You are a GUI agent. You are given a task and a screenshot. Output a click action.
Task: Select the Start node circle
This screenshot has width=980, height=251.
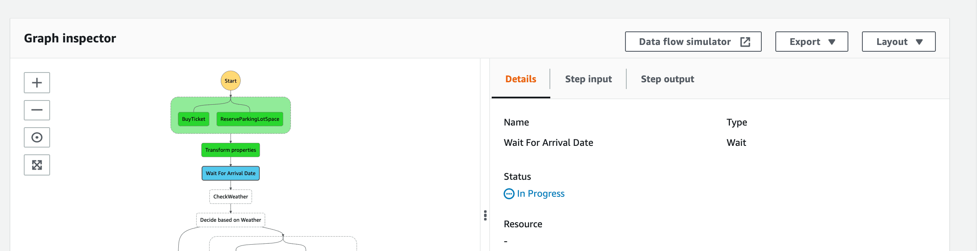point(231,81)
